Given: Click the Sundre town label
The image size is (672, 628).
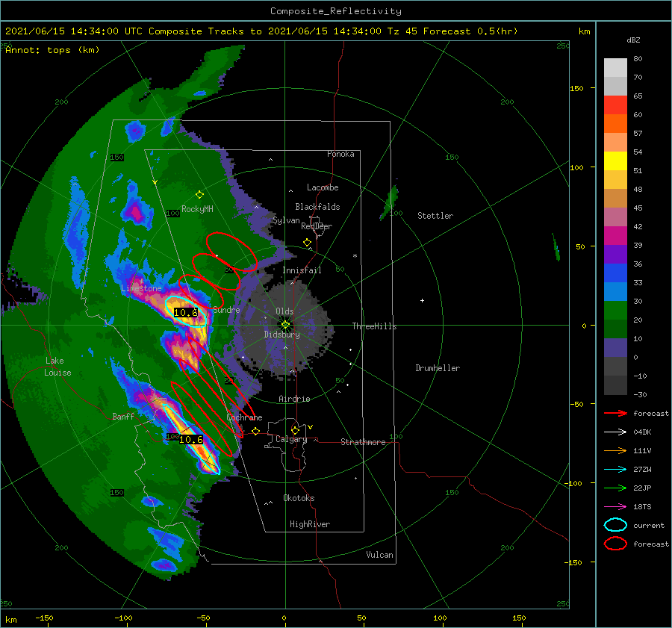Looking at the screenshot, I should tap(226, 310).
